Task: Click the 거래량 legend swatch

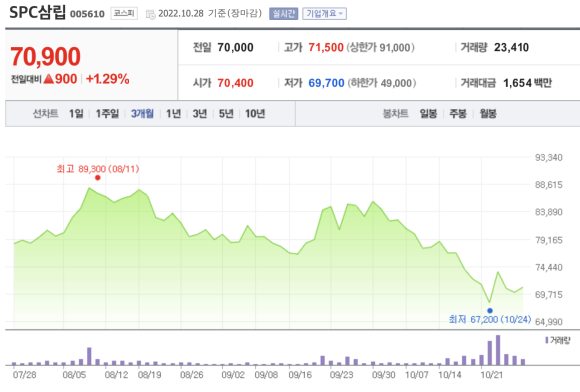Action: [547, 340]
